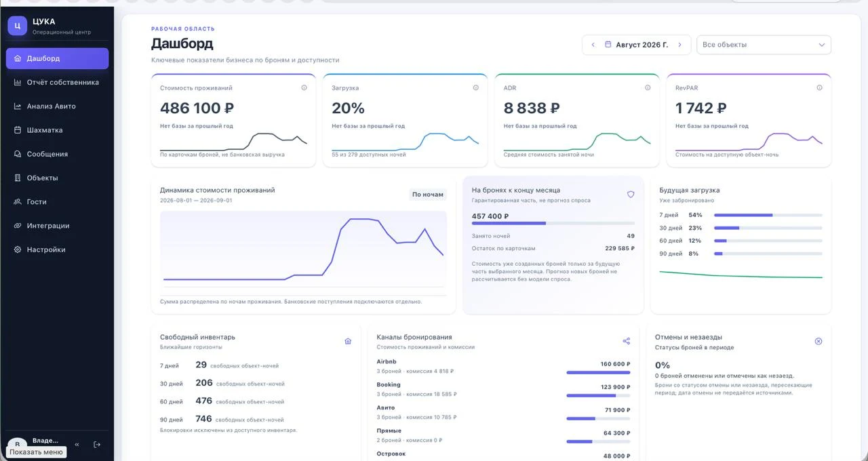Click the Занято ночей 49 value
This screenshot has height=461, width=868.
click(x=631, y=236)
